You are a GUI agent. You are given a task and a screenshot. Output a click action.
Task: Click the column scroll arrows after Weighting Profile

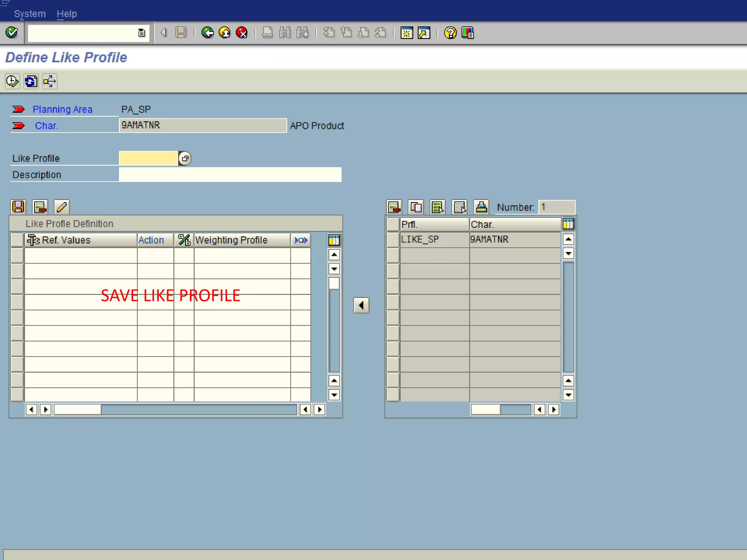(x=301, y=240)
